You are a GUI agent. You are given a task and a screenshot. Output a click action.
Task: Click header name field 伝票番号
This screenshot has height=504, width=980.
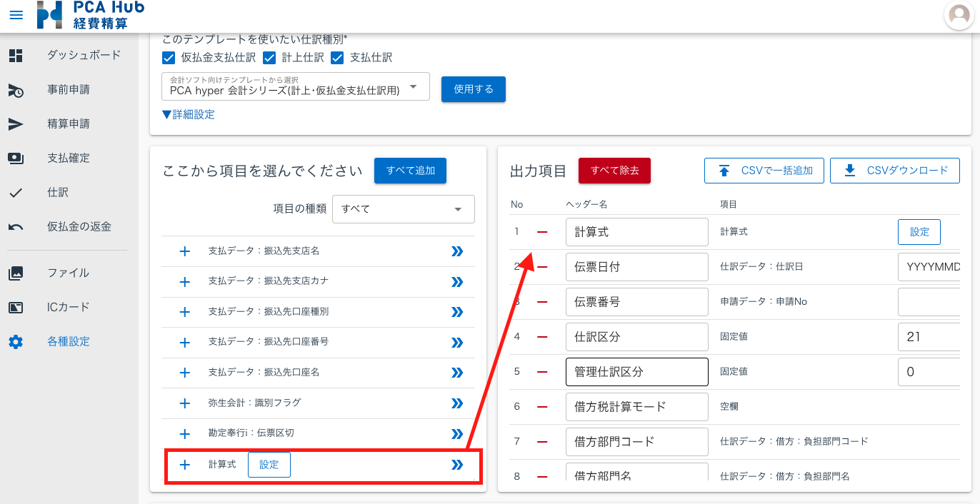pos(637,302)
